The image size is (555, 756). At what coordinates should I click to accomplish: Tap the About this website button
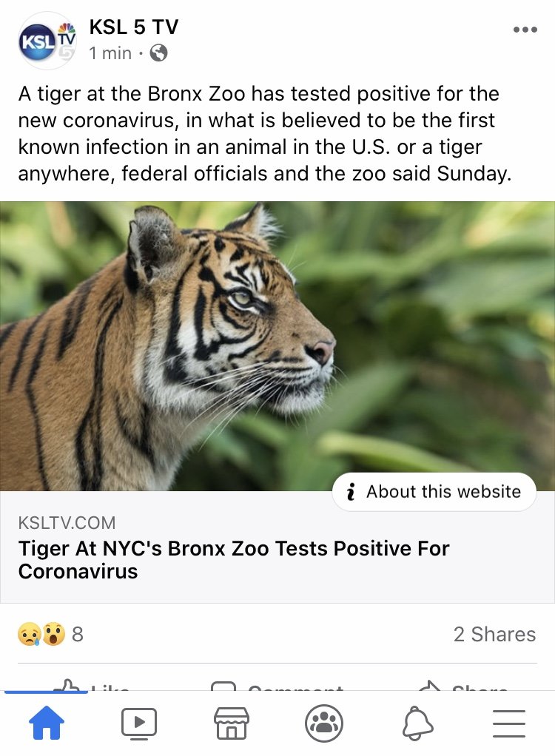[x=434, y=492]
